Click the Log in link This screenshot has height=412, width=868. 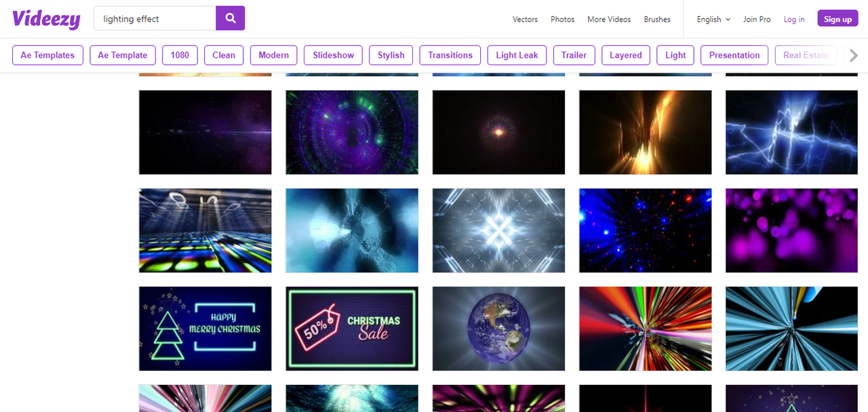[x=794, y=19]
